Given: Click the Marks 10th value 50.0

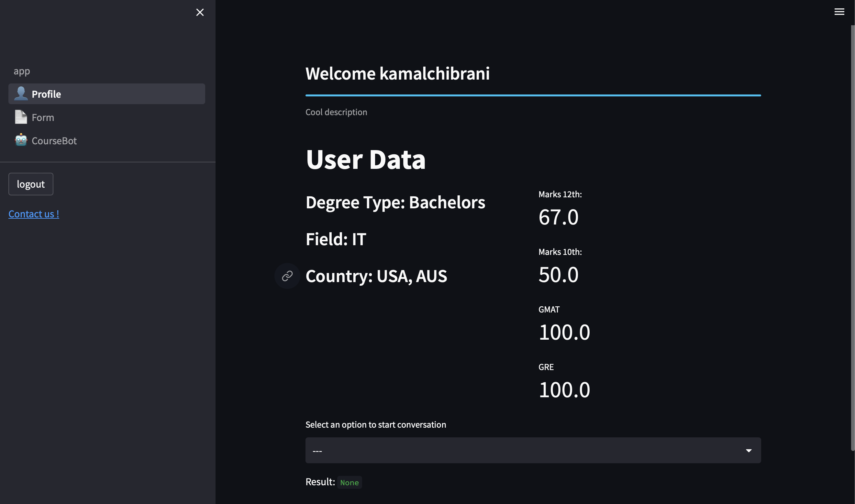Looking at the screenshot, I should click(x=558, y=275).
